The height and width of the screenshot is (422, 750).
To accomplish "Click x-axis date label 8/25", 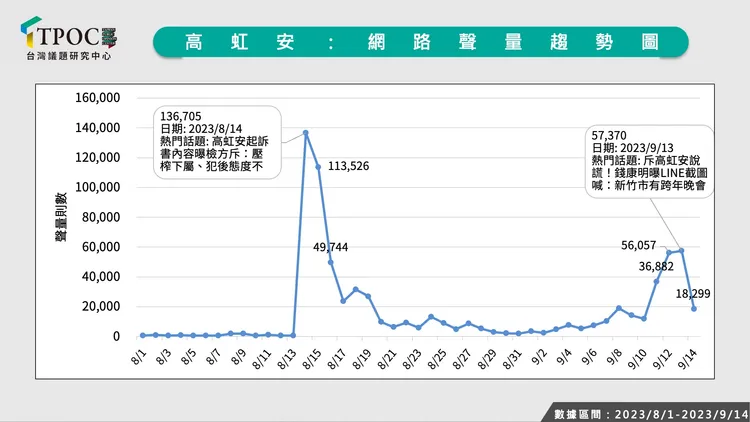I will point(437,359).
